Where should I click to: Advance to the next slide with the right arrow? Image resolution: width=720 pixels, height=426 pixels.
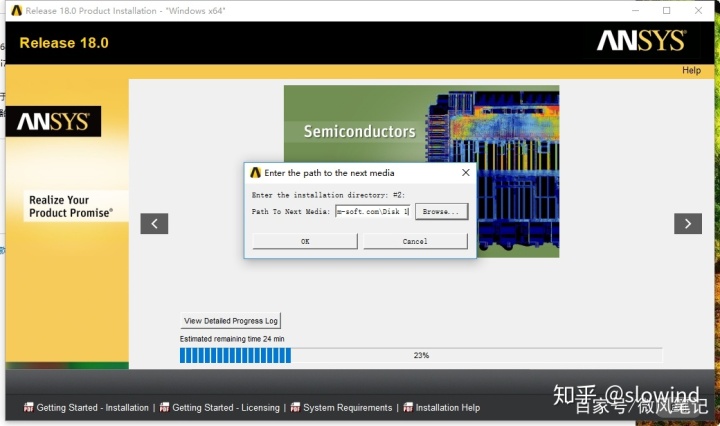[687, 224]
